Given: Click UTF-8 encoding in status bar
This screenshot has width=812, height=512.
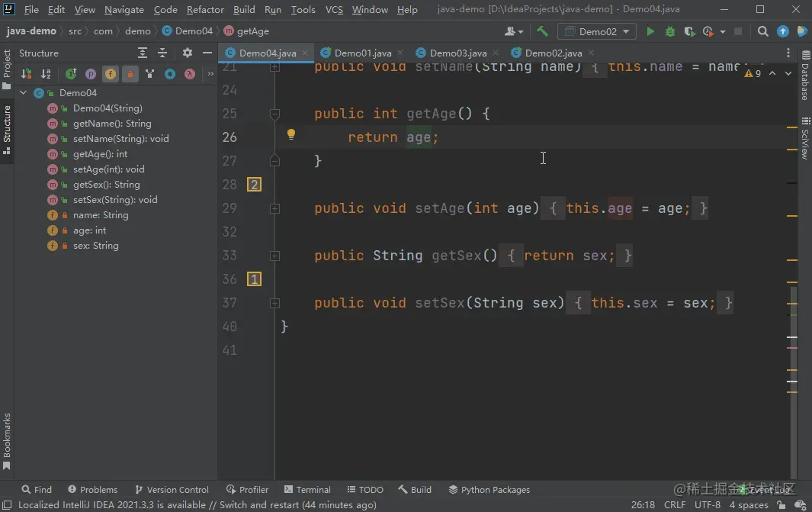Looking at the screenshot, I should [x=708, y=504].
